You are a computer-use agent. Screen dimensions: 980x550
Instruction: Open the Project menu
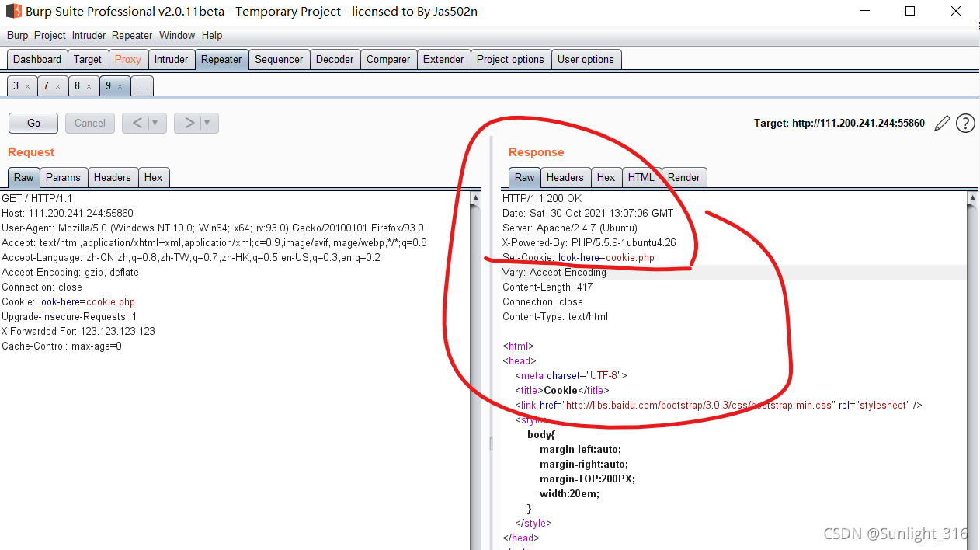pyautogui.click(x=50, y=36)
